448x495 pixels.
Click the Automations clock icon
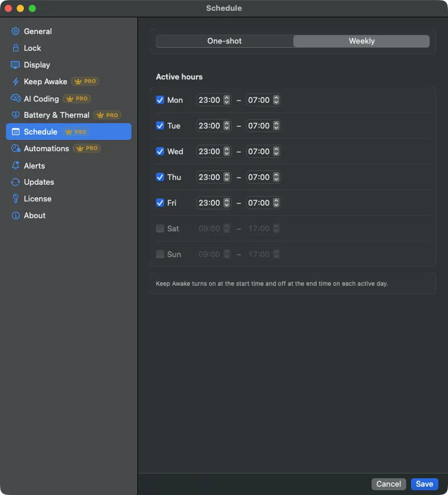click(x=15, y=148)
